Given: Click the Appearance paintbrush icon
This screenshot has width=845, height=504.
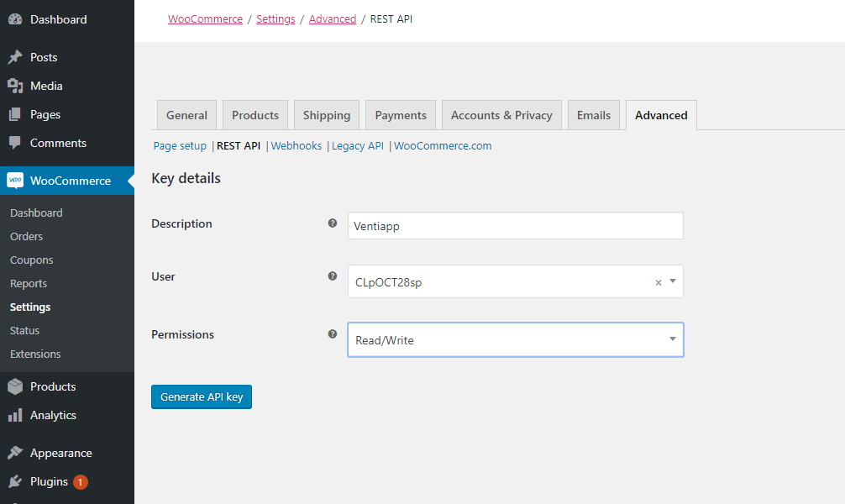Looking at the screenshot, I should tap(15, 453).
